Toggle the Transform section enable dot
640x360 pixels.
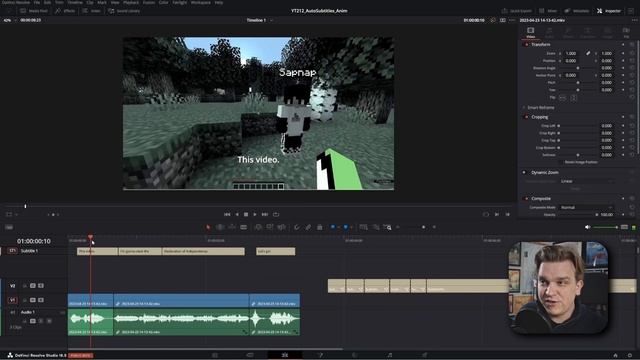[527, 44]
